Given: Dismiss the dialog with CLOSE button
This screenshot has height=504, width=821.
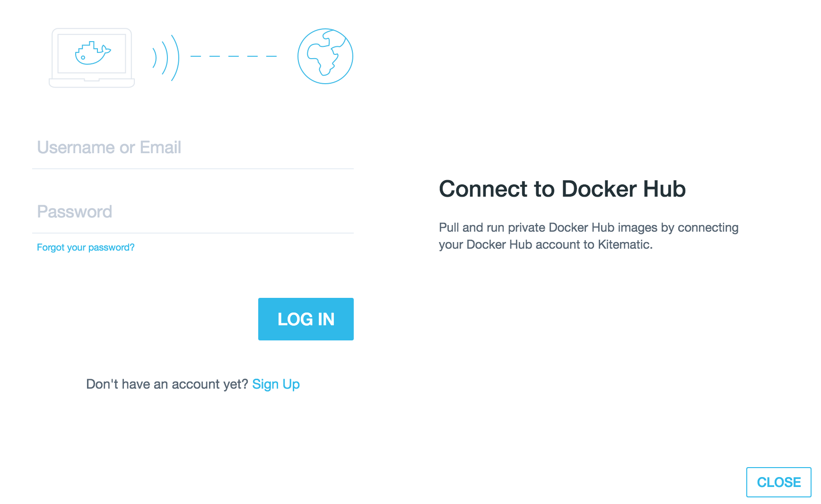Looking at the screenshot, I should pos(779,482).
